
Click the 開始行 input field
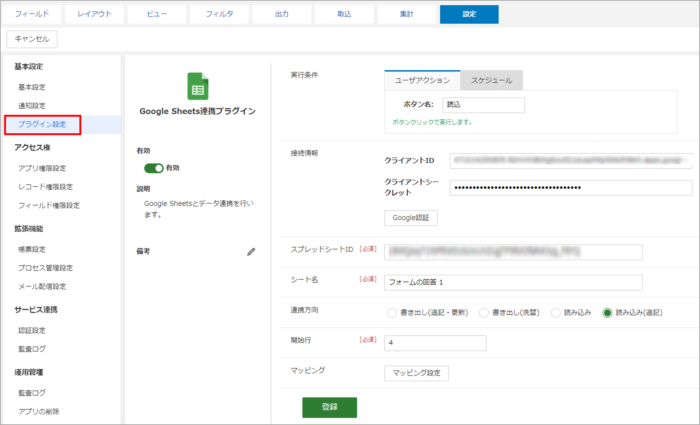tap(435, 343)
